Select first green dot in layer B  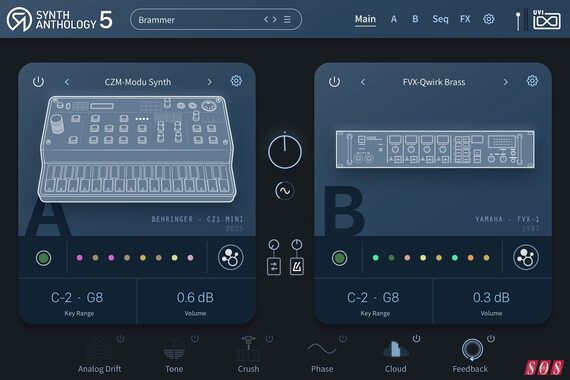(376, 258)
